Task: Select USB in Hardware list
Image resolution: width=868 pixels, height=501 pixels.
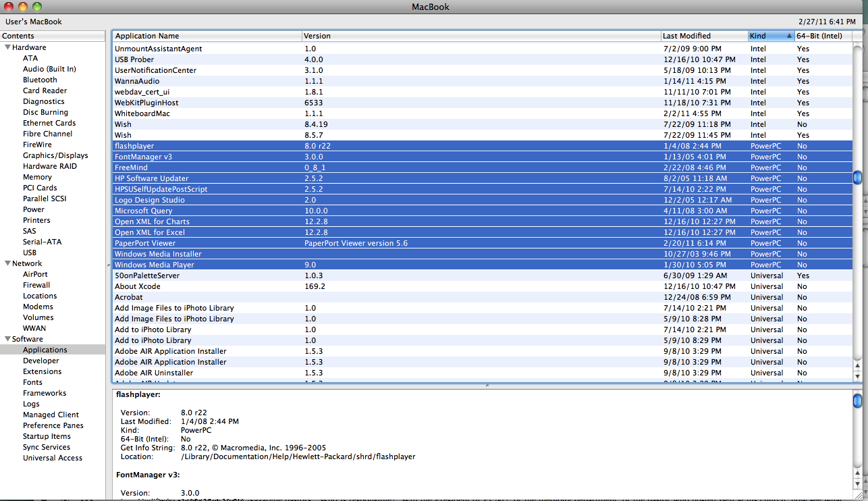Action: coord(30,253)
